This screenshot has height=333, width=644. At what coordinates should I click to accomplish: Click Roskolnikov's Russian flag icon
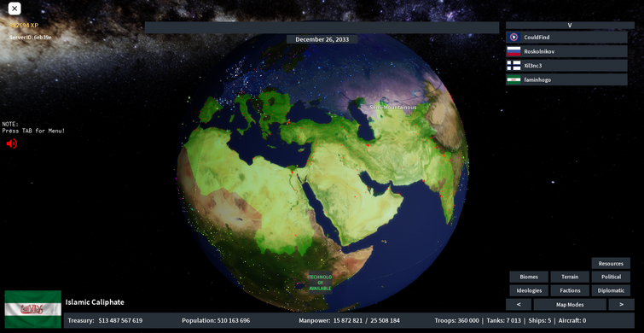click(x=513, y=51)
